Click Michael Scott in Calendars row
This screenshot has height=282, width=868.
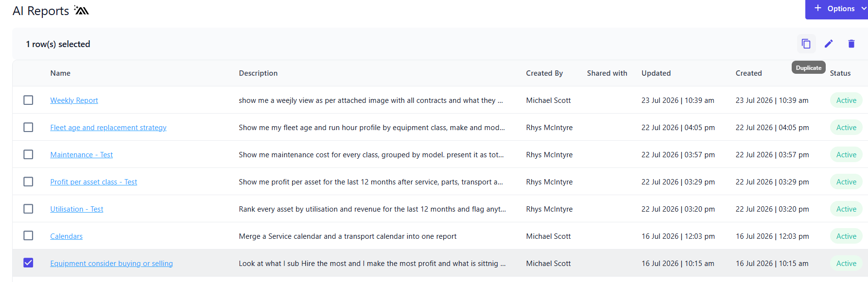pyautogui.click(x=548, y=236)
